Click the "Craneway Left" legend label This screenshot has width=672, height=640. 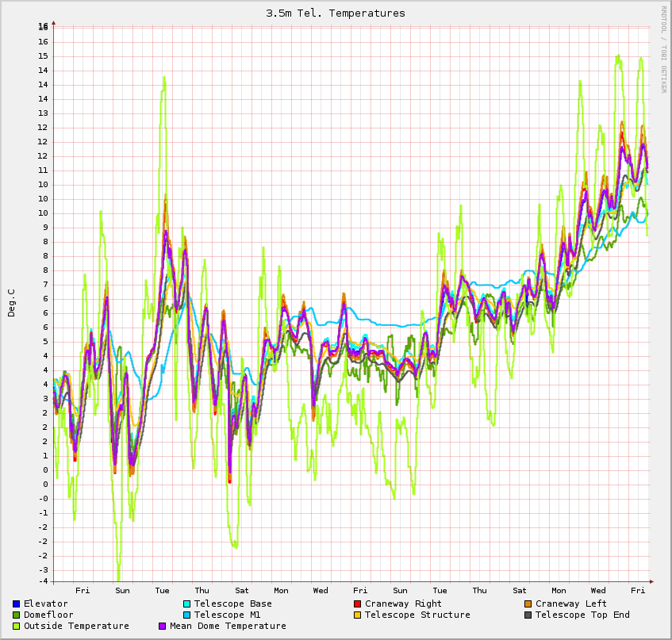point(571,604)
